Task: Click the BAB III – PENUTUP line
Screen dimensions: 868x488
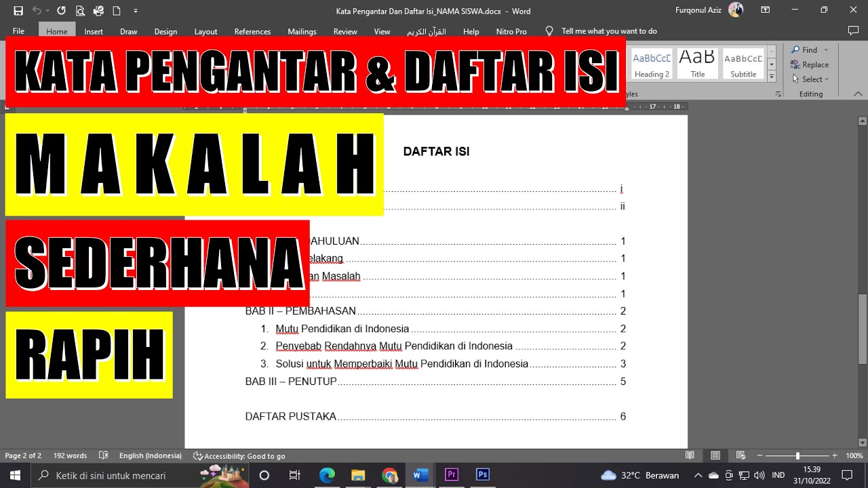Action: 435,382
